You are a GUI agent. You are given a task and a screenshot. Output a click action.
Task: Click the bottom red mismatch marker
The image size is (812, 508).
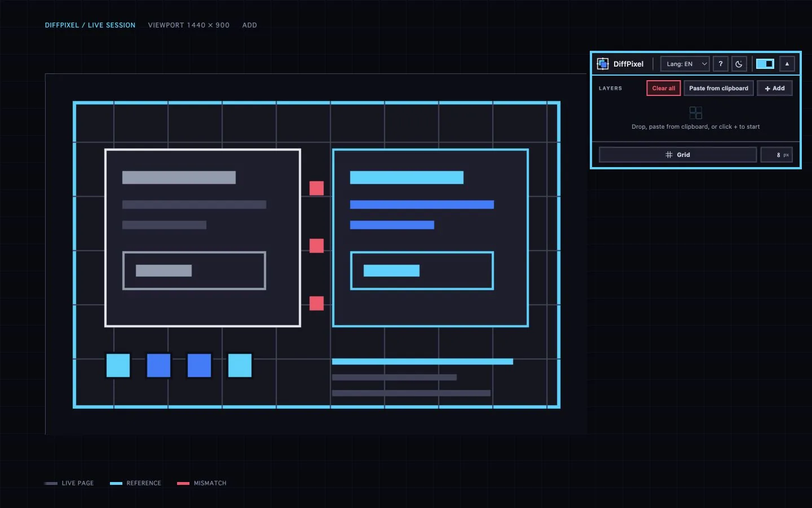click(317, 303)
